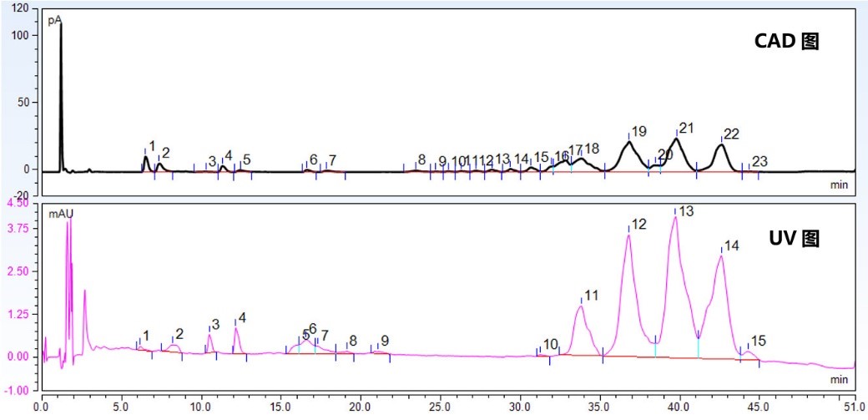Select the pA unit label
The height and width of the screenshot is (420, 868).
54,20
